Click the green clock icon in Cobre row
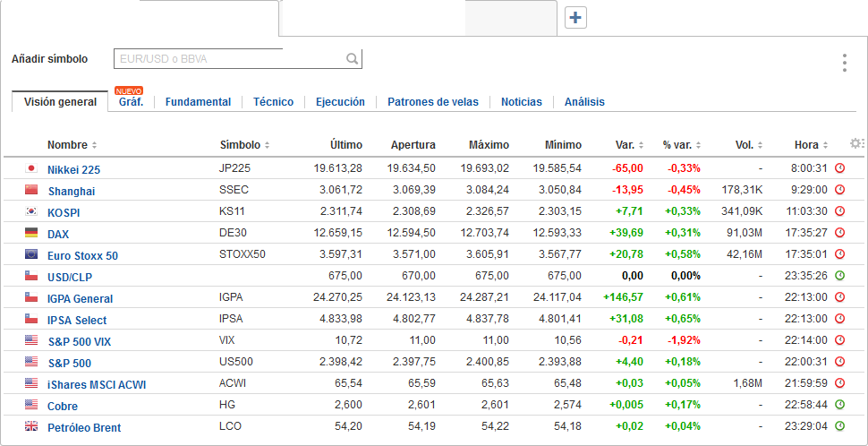The image size is (868, 446). (x=839, y=405)
